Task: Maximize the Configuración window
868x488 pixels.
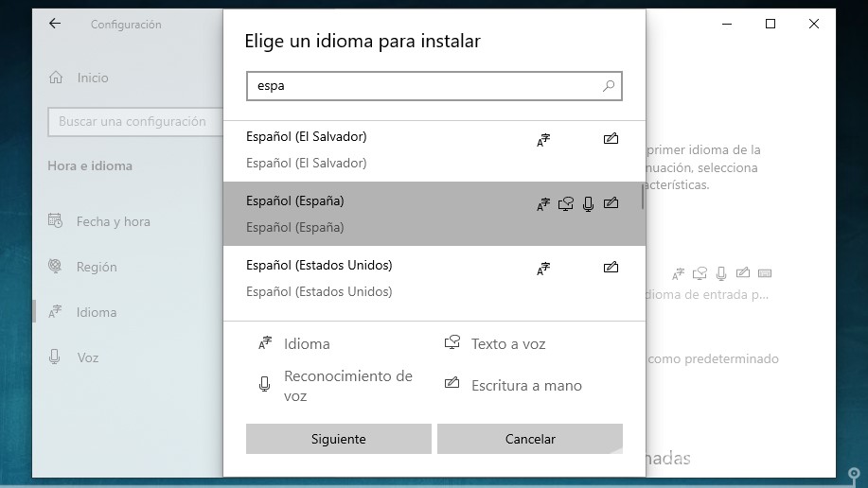Action: tap(770, 24)
